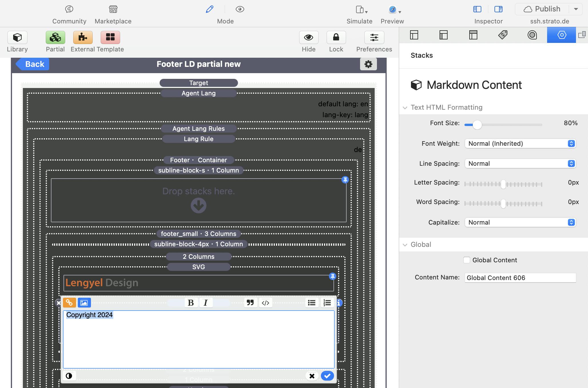Click the Partial stack icon
588x388 pixels.
(55, 37)
